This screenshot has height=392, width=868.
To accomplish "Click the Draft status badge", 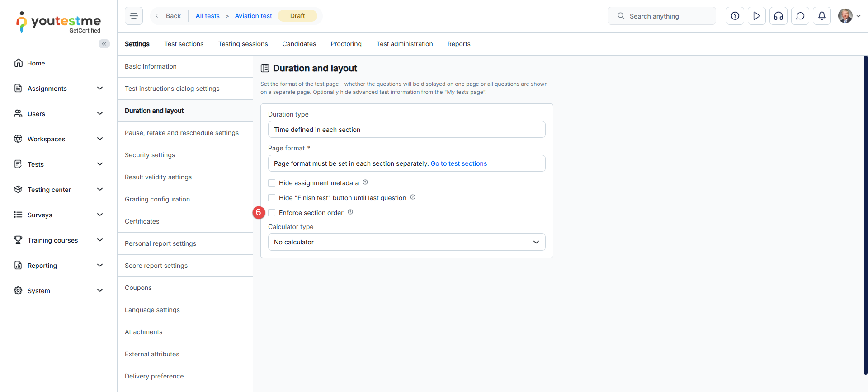I will (x=297, y=16).
